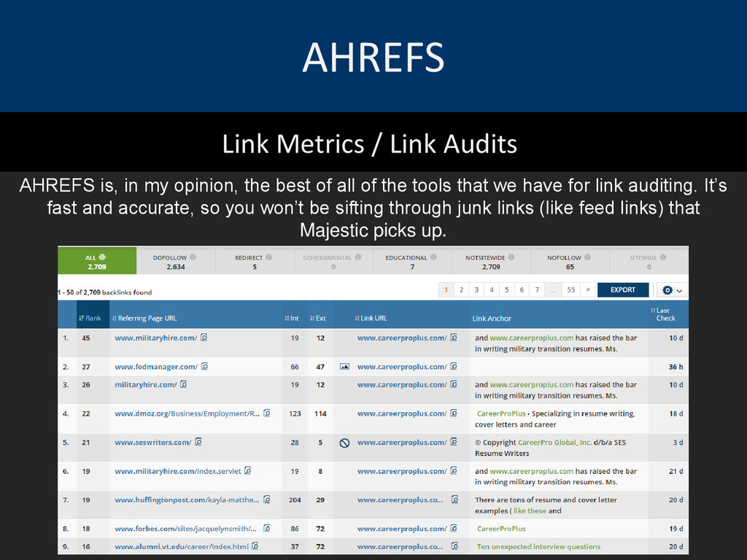Click int count 204 in huffingtonpost row
Image resolution: width=747 pixels, height=560 pixels.
pyautogui.click(x=295, y=500)
